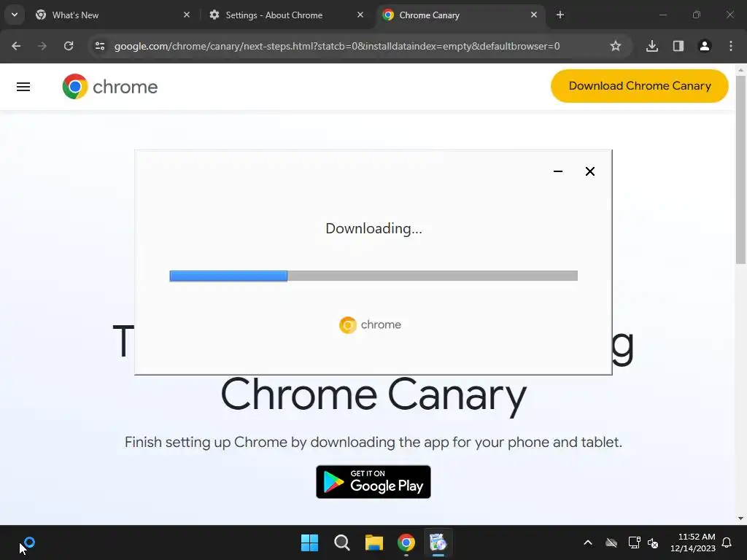Open the Chrome downloads icon
The height and width of the screenshot is (560, 747).
652,46
